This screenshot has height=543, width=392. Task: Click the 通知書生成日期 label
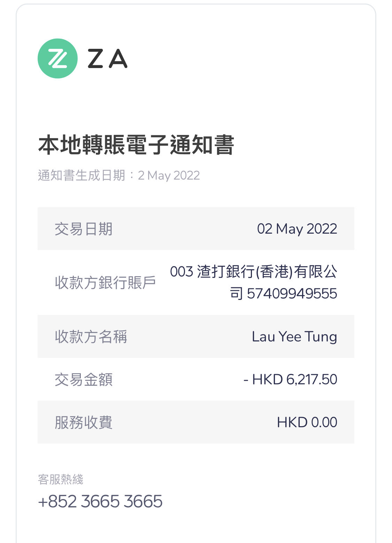81,175
